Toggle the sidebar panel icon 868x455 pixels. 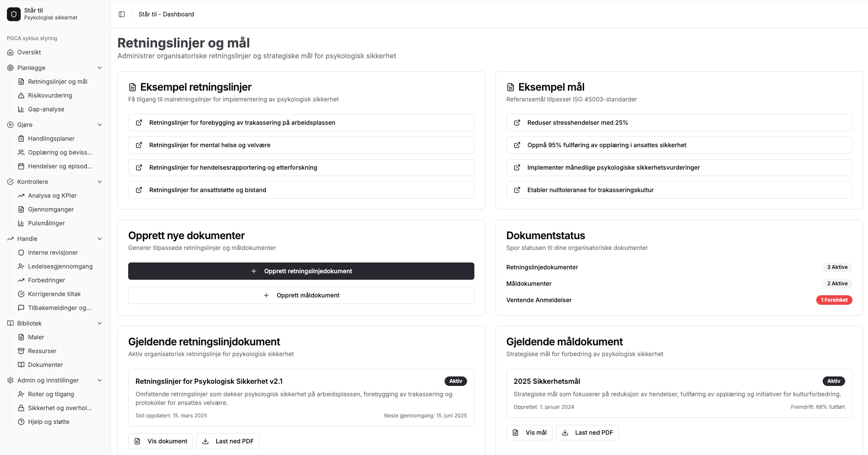click(122, 14)
